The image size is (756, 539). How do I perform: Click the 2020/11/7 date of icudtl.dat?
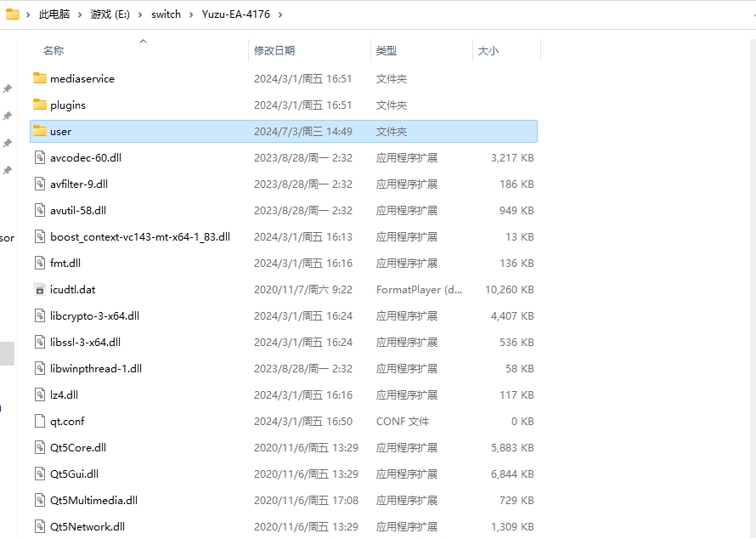click(303, 290)
